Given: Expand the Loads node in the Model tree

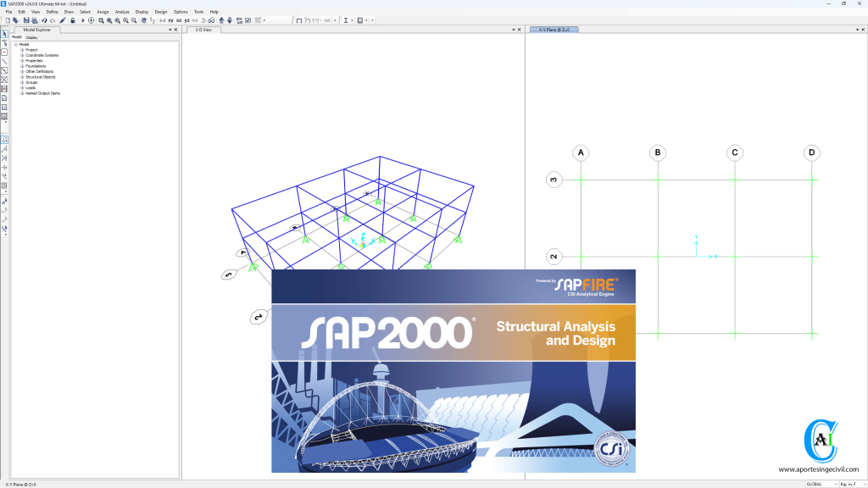Looking at the screenshot, I should (x=22, y=88).
